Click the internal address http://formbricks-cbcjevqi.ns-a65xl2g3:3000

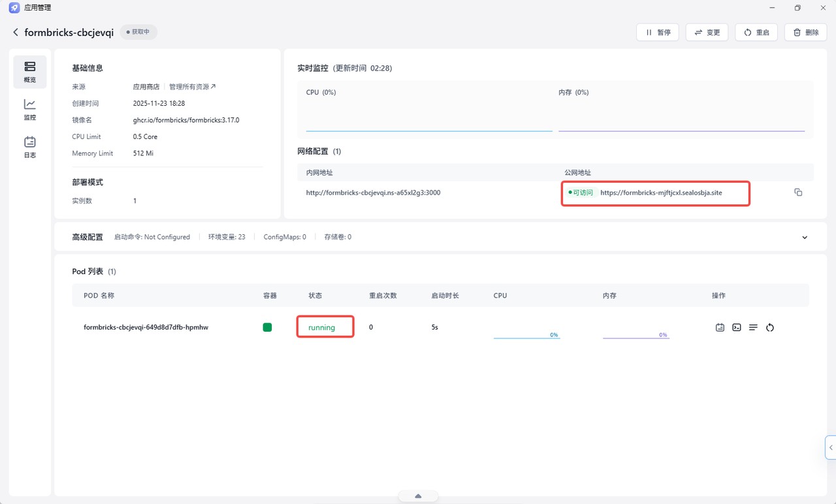[373, 193]
